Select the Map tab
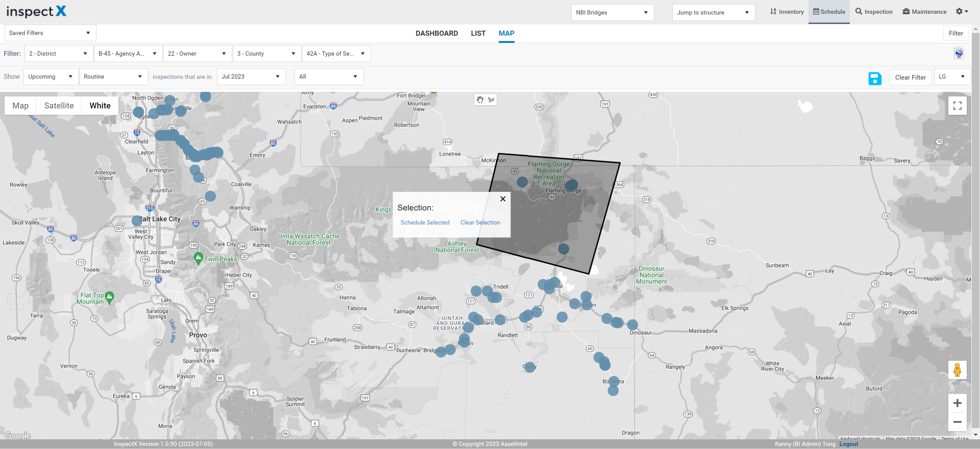The image size is (980, 449). pos(506,33)
